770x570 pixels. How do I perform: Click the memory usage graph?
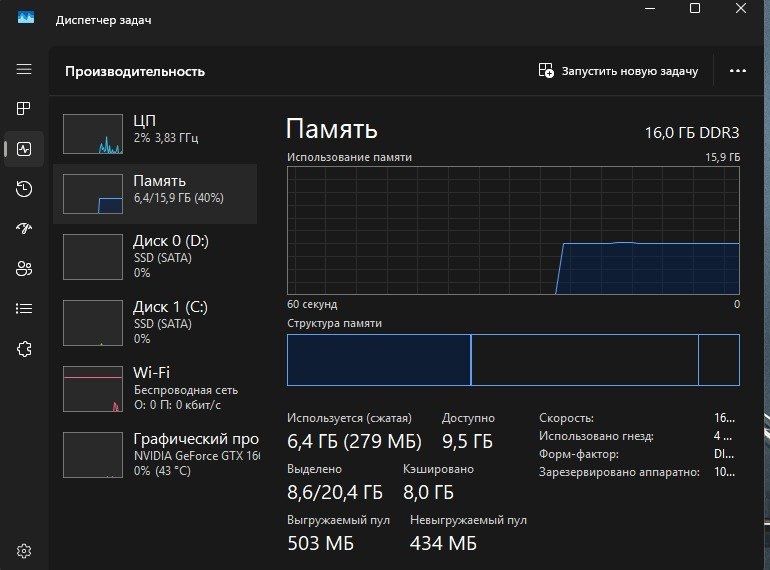pyautogui.click(x=513, y=230)
